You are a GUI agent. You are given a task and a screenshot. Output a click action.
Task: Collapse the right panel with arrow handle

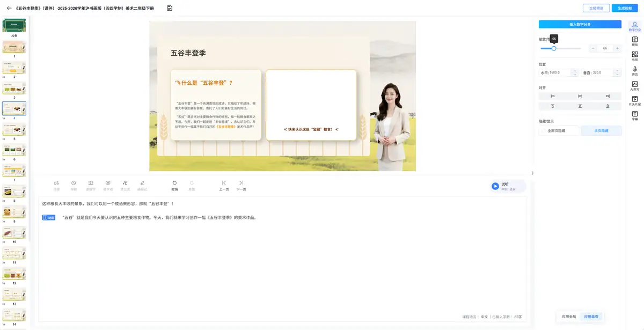[532, 173]
